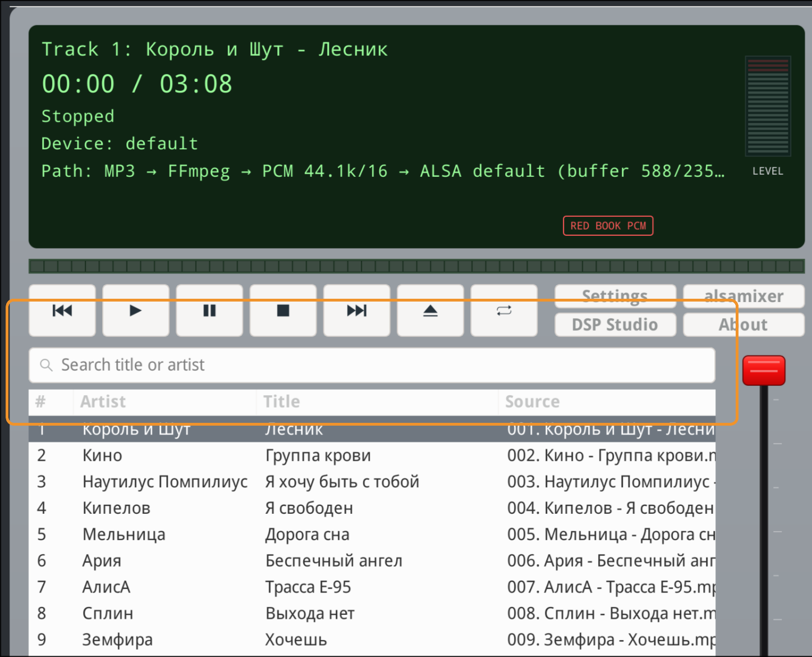Open the About dialog
Viewport: 812px width, 657px height.
pyautogui.click(x=744, y=325)
